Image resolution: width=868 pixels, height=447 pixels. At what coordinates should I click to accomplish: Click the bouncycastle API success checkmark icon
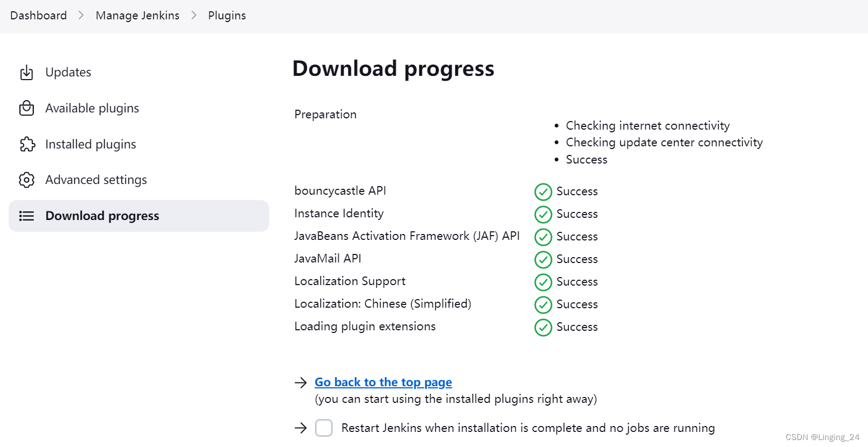543,192
